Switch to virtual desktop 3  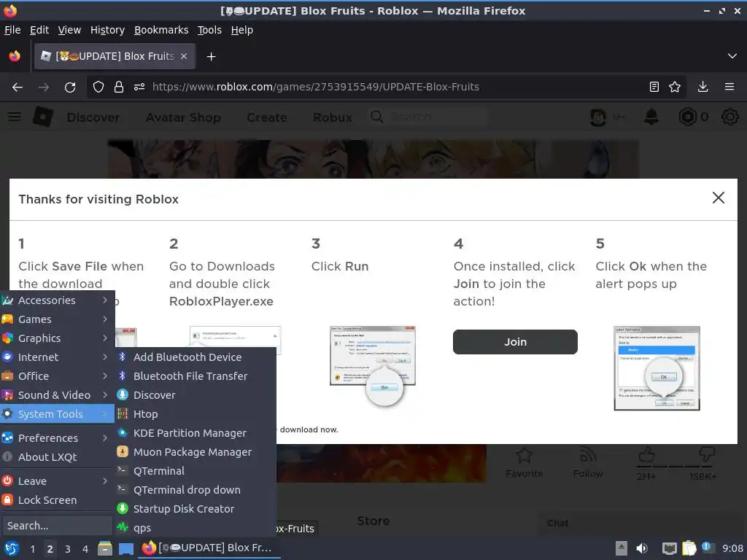pos(68,549)
